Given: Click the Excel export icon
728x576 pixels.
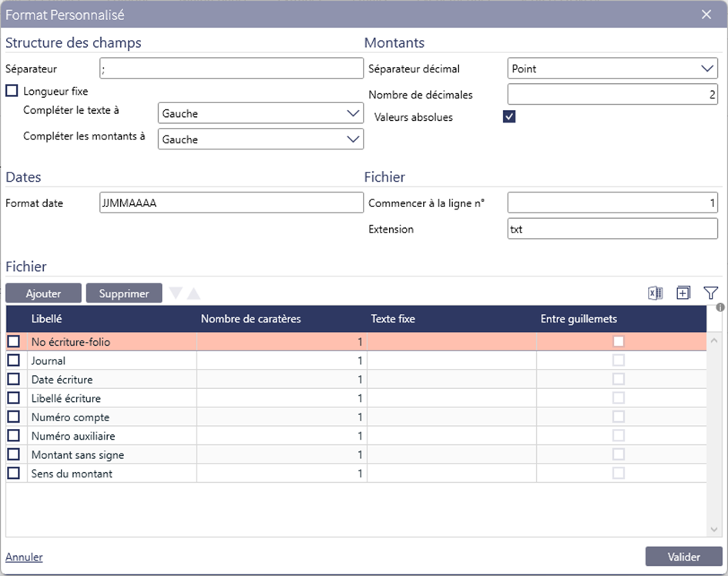Looking at the screenshot, I should (x=655, y=293).
